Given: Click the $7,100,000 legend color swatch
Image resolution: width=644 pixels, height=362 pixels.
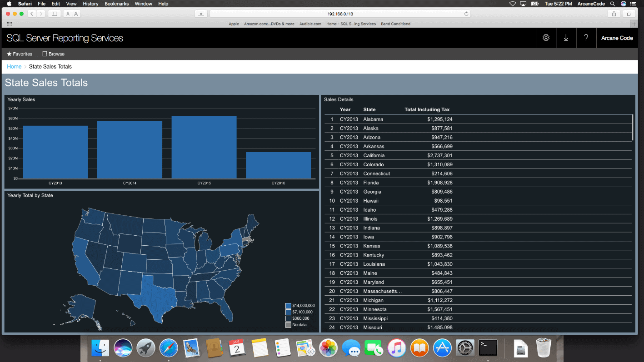Looking at the screenshot, I should click(x=288, y=312).
